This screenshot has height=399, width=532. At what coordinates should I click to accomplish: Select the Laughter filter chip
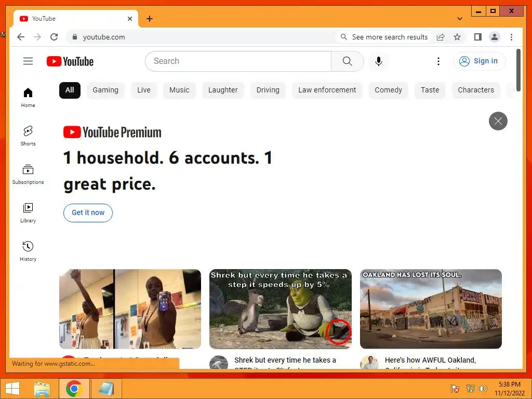click(x=223, y=90)
